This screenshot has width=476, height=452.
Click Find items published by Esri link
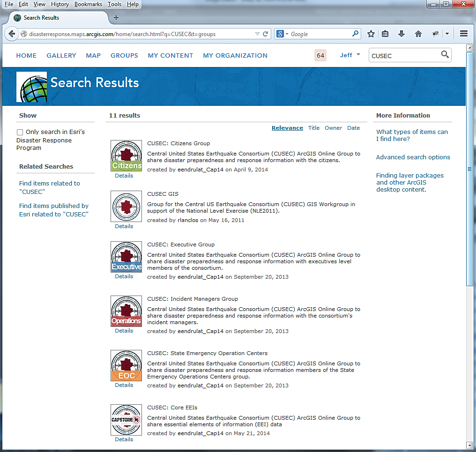(x=54, y=210)
